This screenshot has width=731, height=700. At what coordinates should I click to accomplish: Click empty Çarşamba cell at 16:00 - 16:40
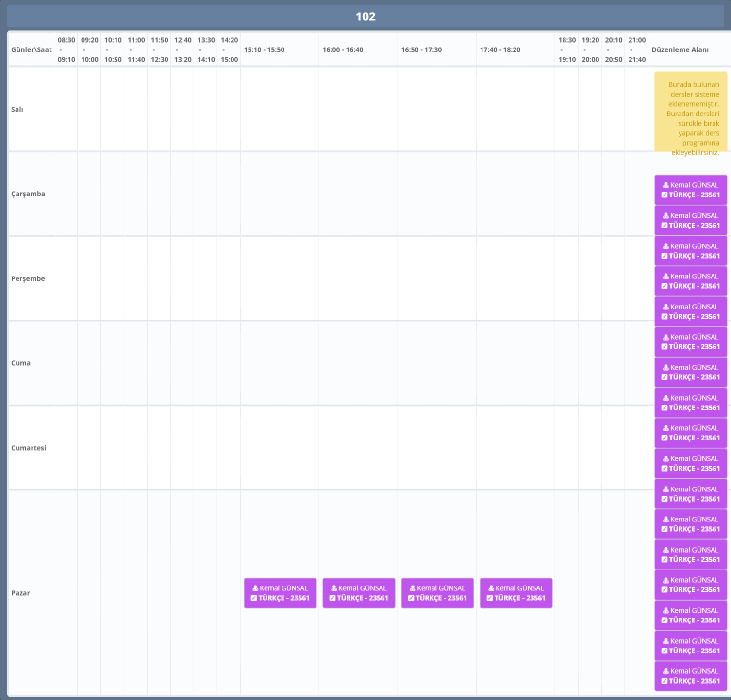pyautogui.click(x=358, y=194)
